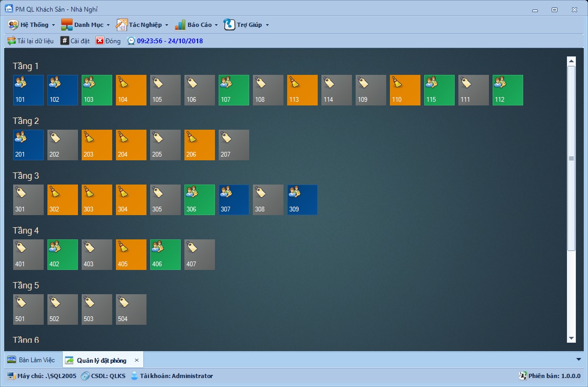This screenshot has width=588, height=387.
Task: Expand the Báo Cáo dropdown
Action: (196, 25)
